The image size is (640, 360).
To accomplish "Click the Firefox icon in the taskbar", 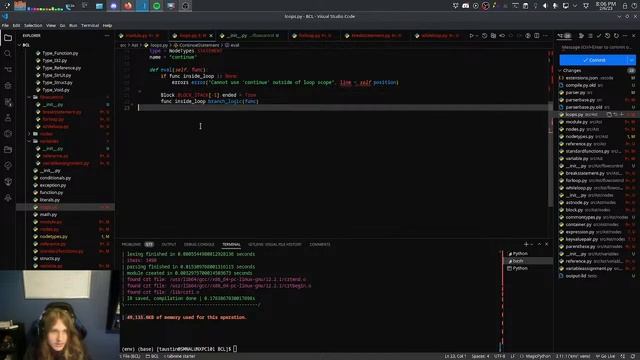I will click(x=128, y=6).
